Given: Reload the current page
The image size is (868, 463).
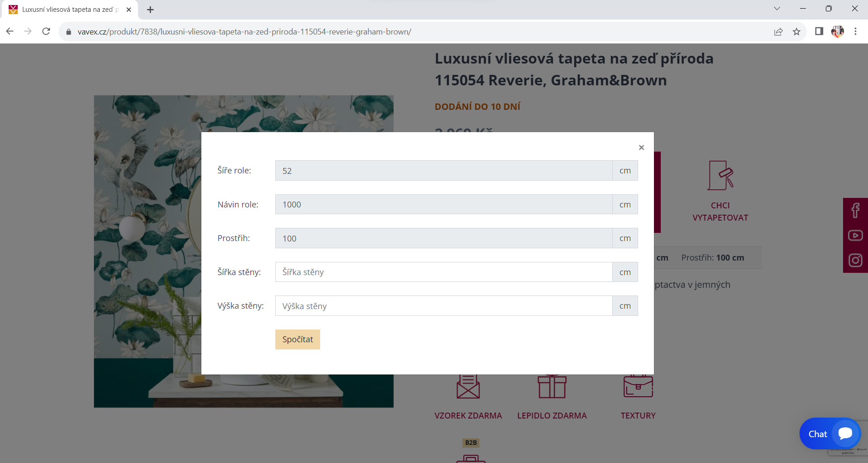Looking at the screenshot, I should [x=46, y=32].
